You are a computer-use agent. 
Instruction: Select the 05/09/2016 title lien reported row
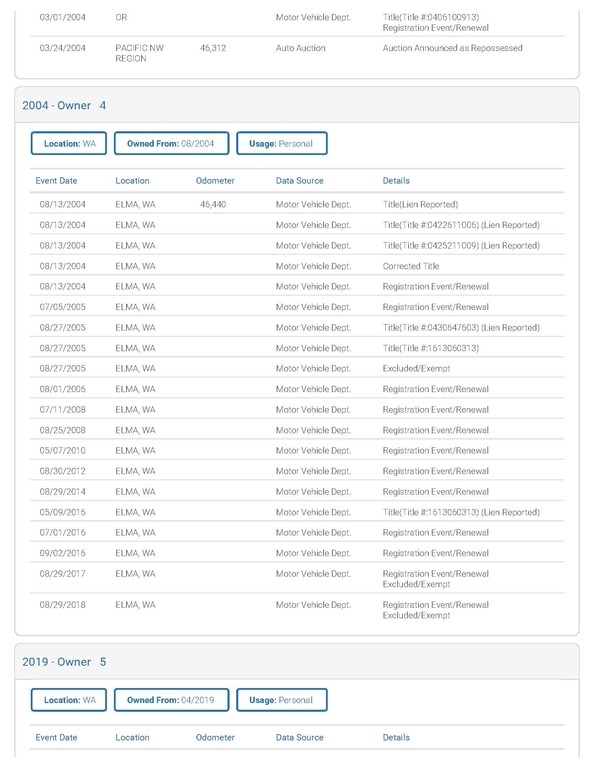tap(297, 512)
